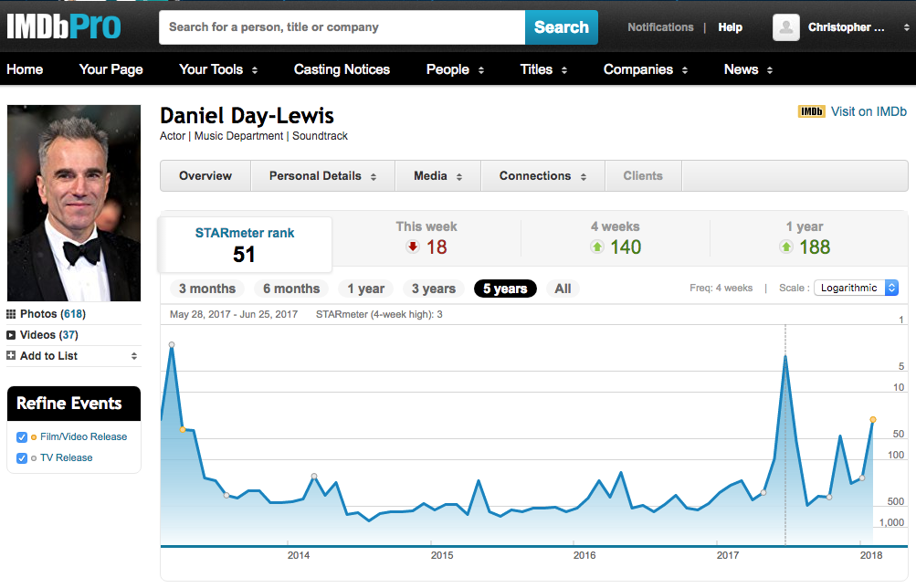The width and height of the screenshot is (916, 588).
Task: Click the green up arrow by 188
Action: [786, 247]
